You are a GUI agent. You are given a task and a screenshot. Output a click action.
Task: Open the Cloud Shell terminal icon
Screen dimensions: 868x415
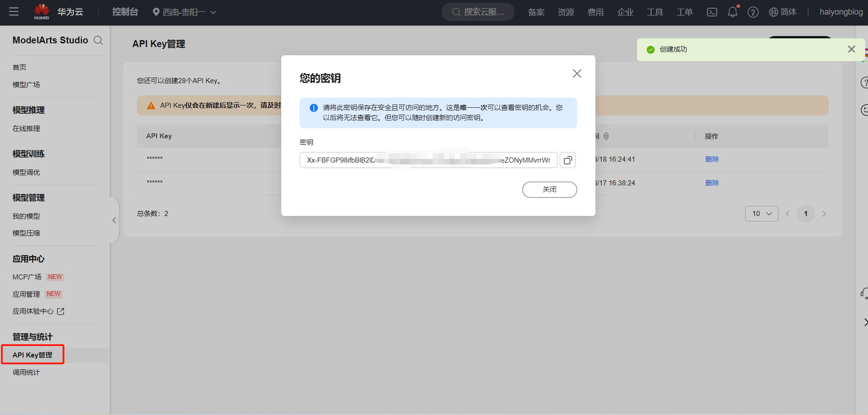tap(711, 12)
